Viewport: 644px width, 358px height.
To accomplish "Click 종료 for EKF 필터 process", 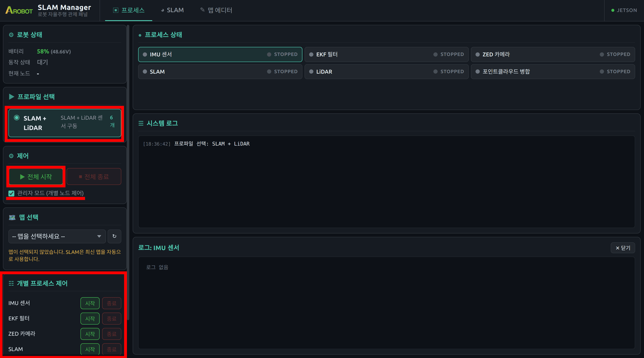I will coord(112,318).
